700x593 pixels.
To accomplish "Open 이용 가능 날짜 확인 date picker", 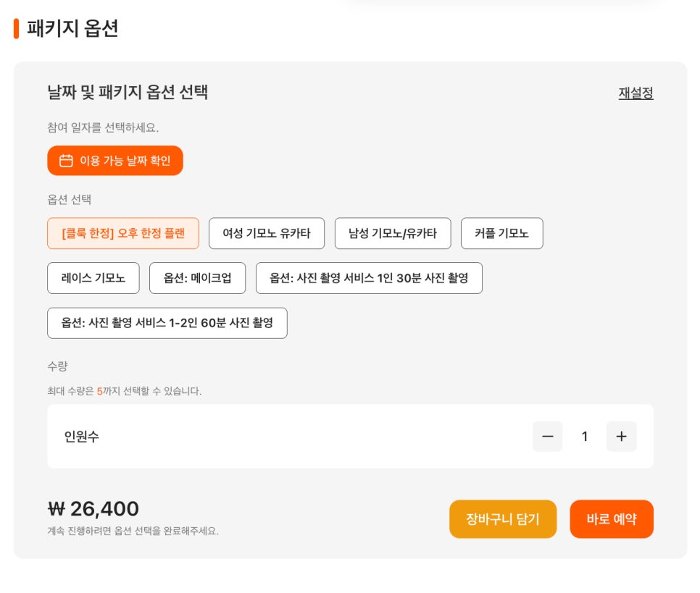I will point(115,161).
